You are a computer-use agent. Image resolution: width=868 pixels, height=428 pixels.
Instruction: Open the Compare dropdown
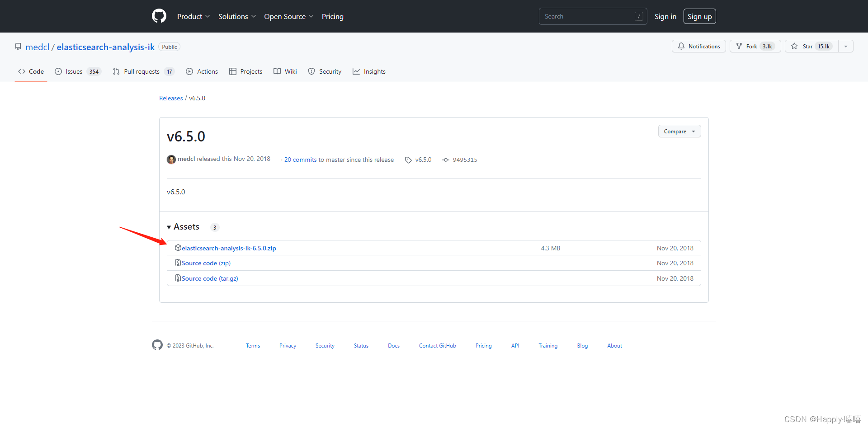(x=679, y=131)
